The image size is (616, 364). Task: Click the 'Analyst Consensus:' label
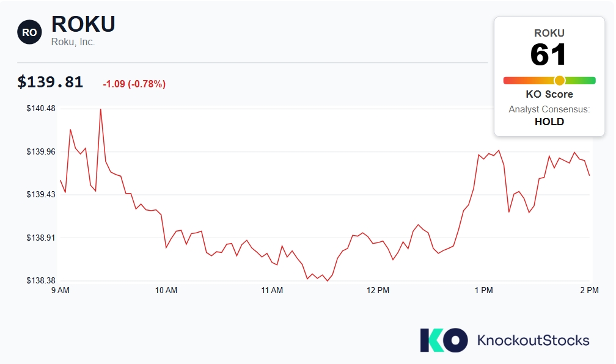(x=549, y=109)
